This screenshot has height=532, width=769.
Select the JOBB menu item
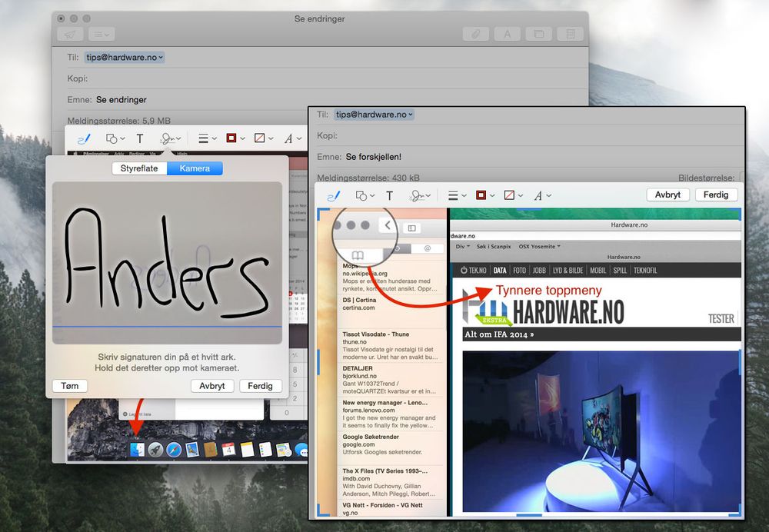point(540,270)
